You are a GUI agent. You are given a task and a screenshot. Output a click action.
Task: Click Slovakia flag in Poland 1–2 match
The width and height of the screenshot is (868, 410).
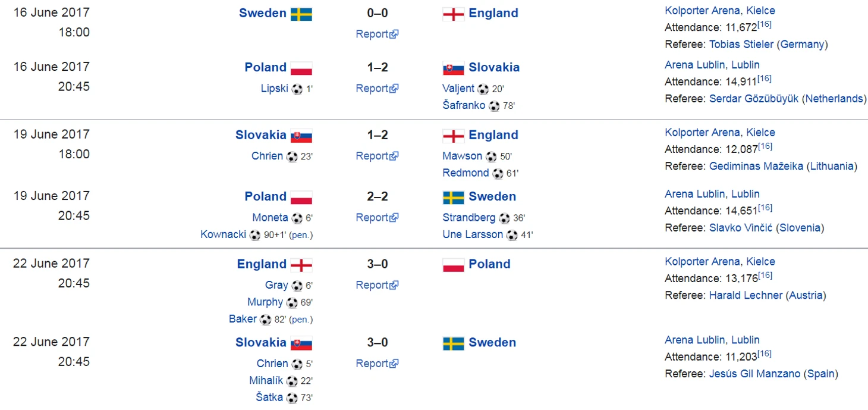[454, 68]
